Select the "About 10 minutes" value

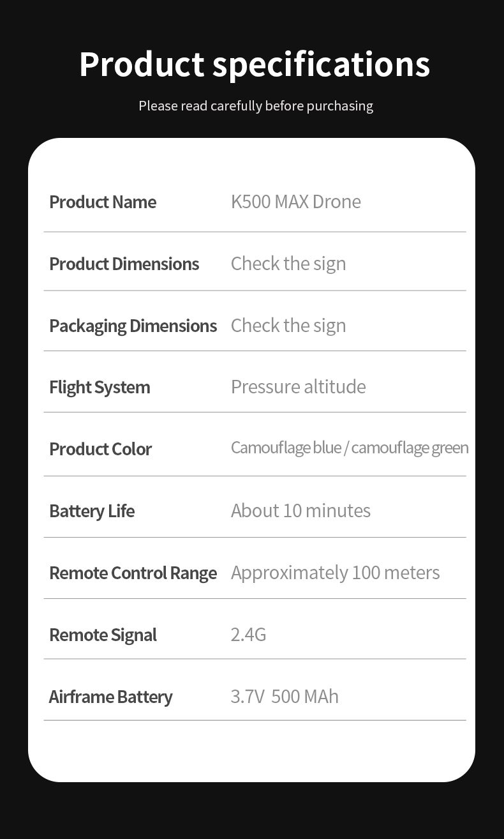300,510
